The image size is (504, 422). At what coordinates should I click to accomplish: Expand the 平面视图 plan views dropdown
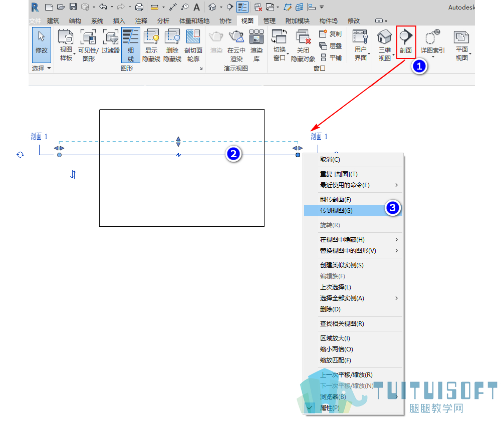[462, 45]
